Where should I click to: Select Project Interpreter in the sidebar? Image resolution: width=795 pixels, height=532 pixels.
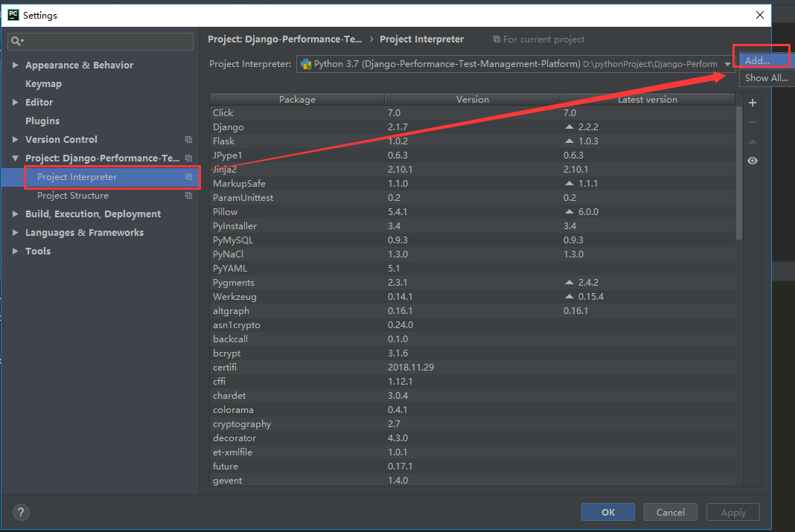pos(100,177)
